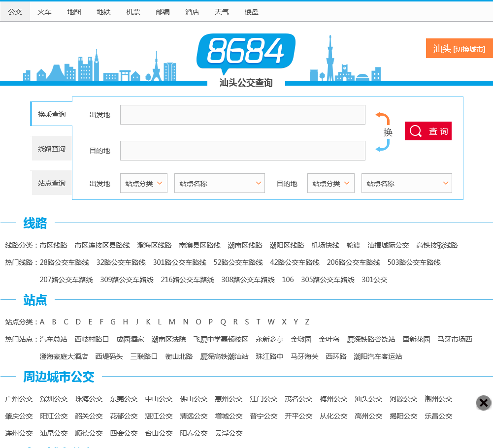The height and width of the screenshot is (448, 493).
Task: Expand destination 站点名称 dropdown
Action: click(406, 183)
